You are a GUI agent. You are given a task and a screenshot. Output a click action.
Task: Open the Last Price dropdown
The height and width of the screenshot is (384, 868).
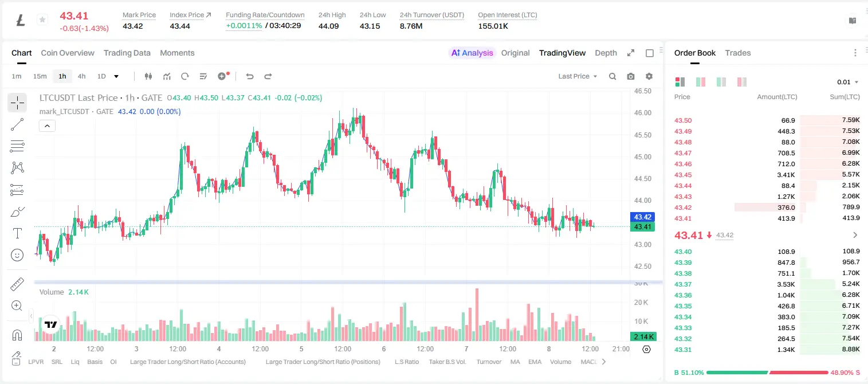[578, 76]
